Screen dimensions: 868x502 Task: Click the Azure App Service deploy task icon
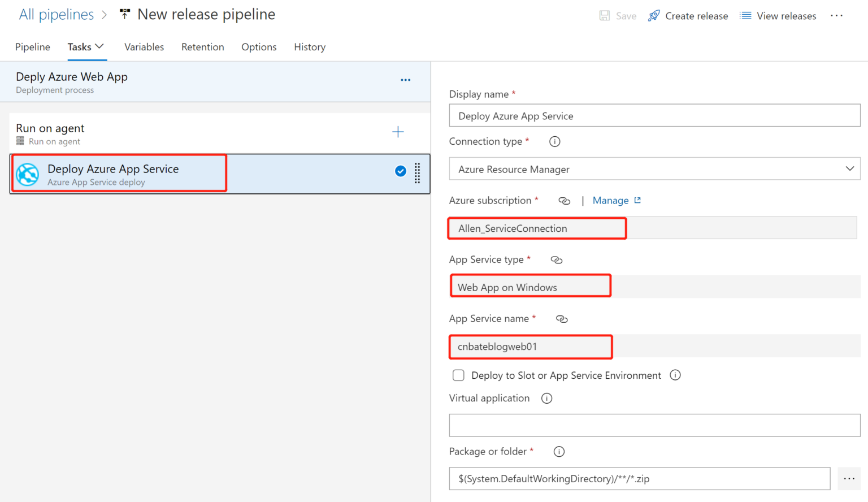[27, 174]
